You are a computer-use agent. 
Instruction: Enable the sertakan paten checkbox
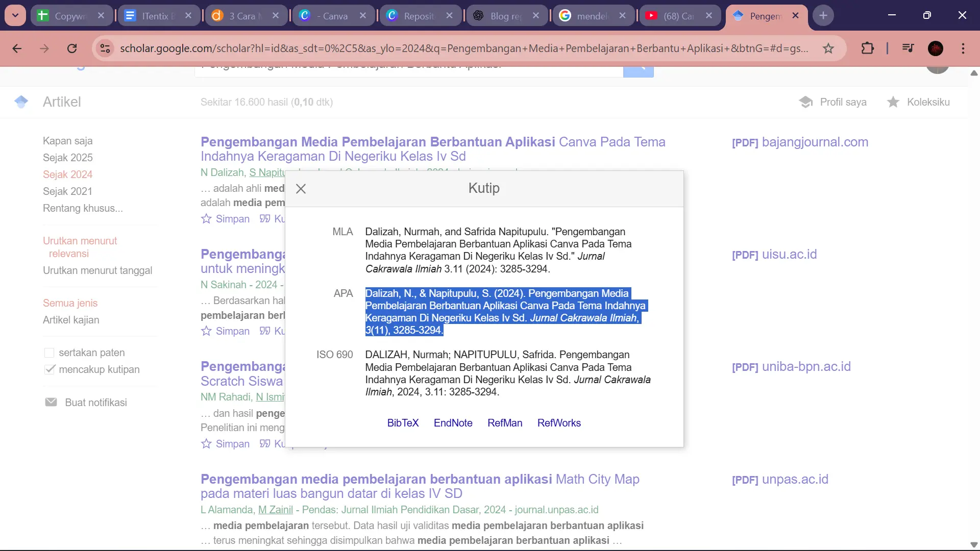pos(50,353)
